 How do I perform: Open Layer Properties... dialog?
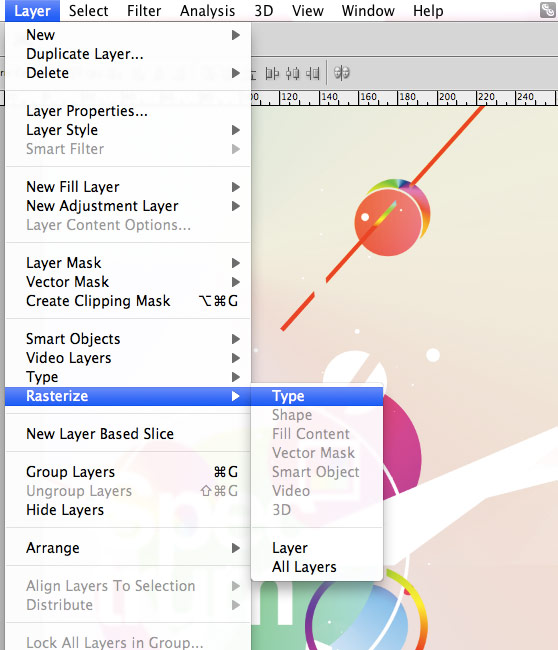(128, 111)
